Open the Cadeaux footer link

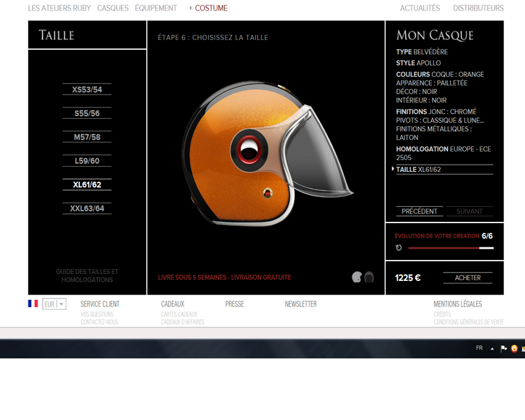point(173,304)
